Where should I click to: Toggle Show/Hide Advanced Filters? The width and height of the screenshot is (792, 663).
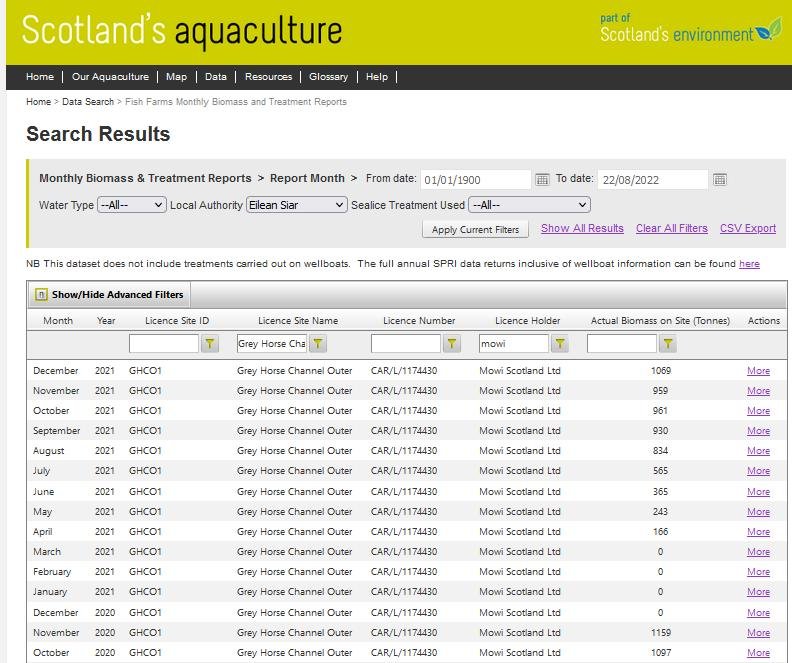(x=110, y=295)
